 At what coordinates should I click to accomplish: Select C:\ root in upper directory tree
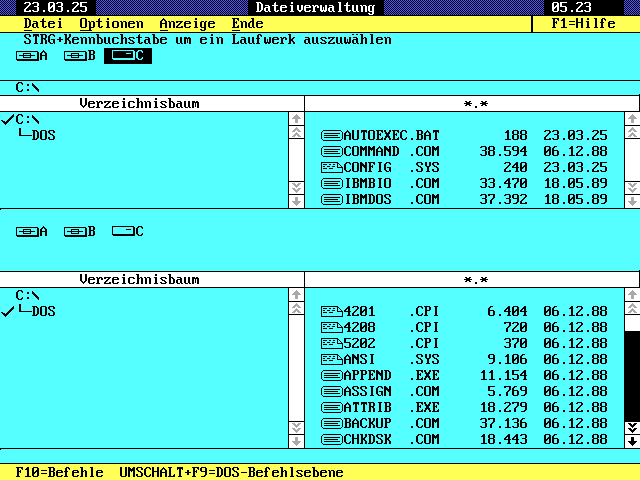coord(27,120)
